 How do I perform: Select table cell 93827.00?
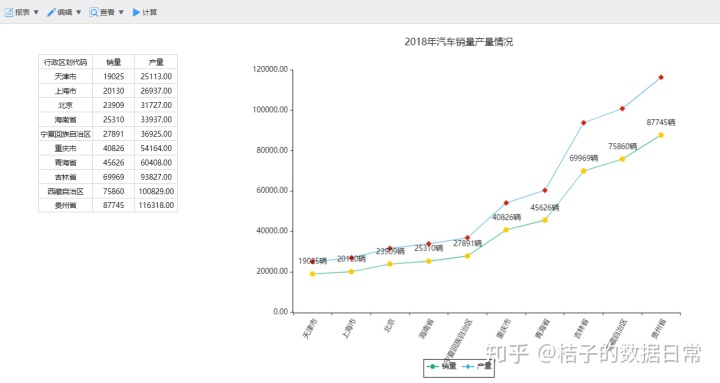point(156,177)
